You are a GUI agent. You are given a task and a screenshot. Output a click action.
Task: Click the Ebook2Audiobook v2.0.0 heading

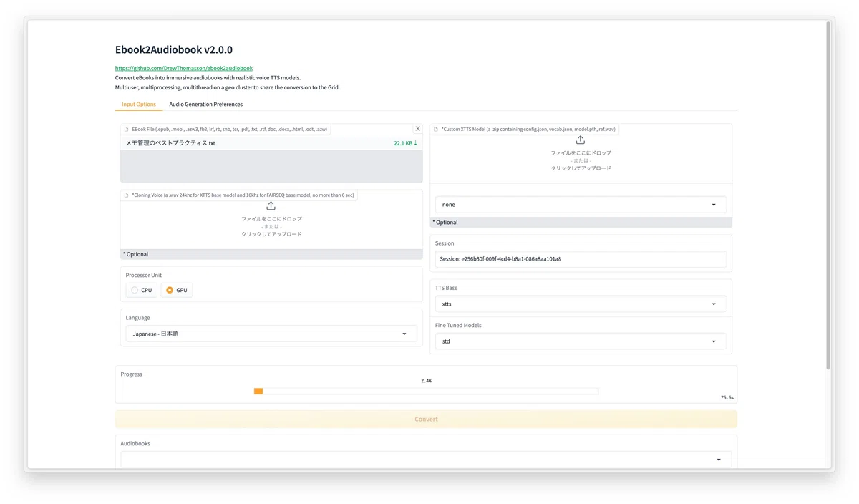174,50
